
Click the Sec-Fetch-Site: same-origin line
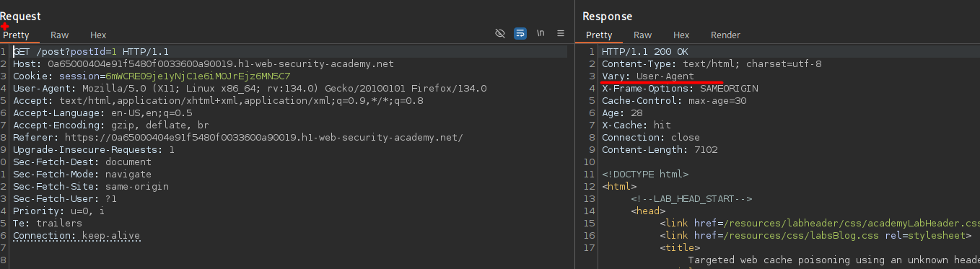pyautogui.click(x=91, y=187)
